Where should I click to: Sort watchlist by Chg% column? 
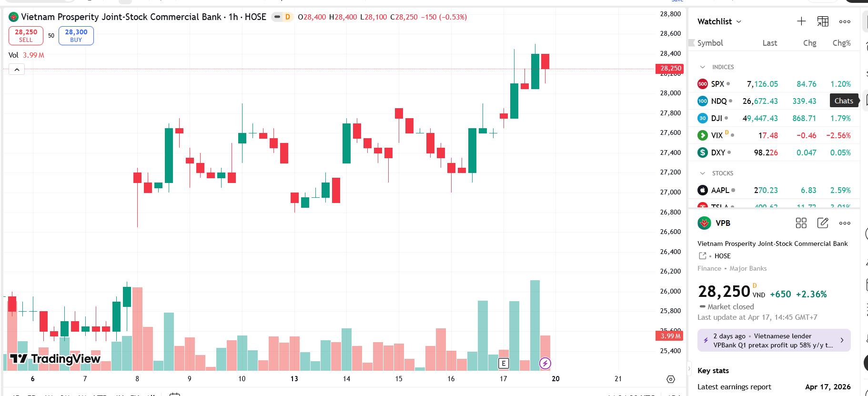click(x=841, y=43)
